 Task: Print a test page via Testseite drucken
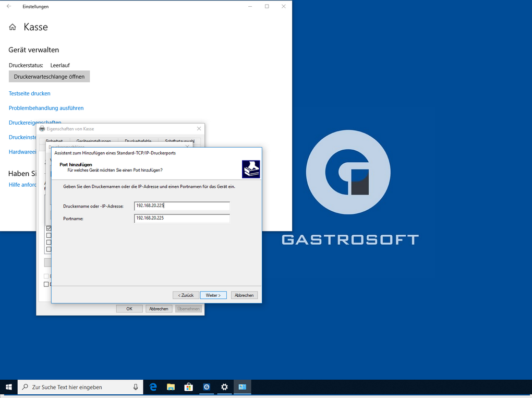(x=30, y=93)
